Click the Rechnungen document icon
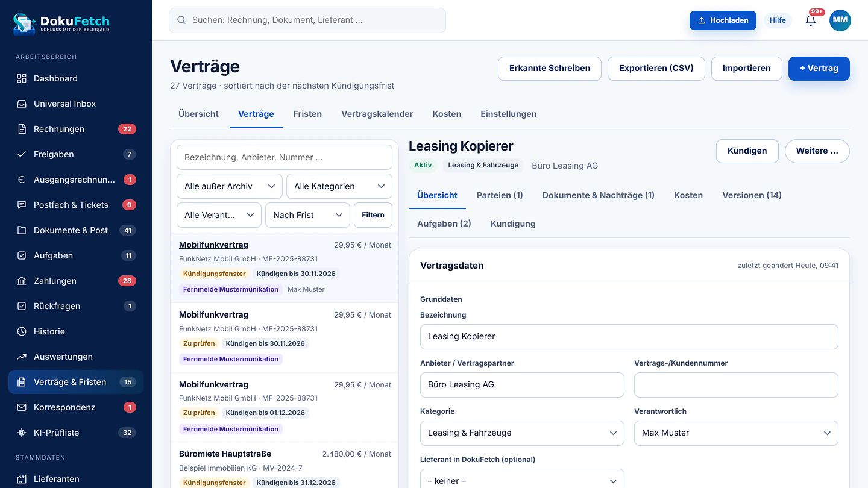The image size is (868, 488). (x=22, y=129)
